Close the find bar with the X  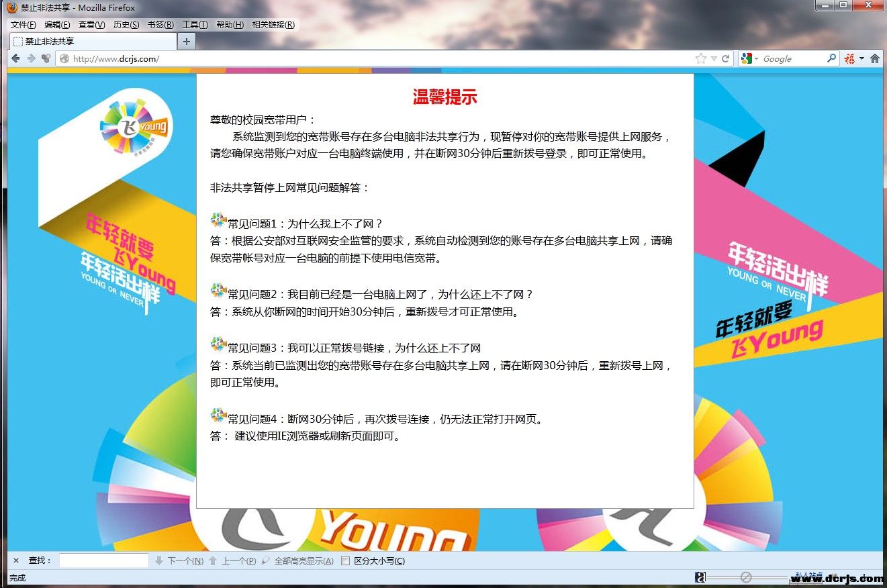(x=16, y=560)
